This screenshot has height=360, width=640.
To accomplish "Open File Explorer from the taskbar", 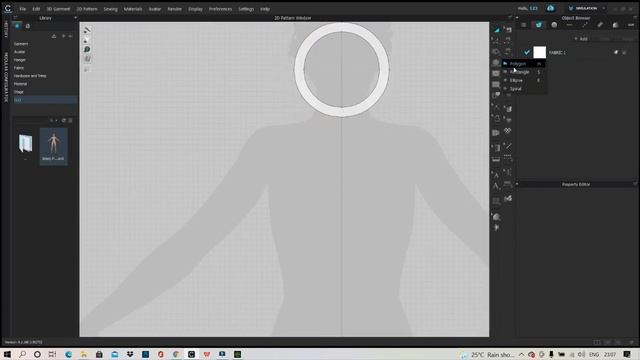I will click(x=84, y=354).
